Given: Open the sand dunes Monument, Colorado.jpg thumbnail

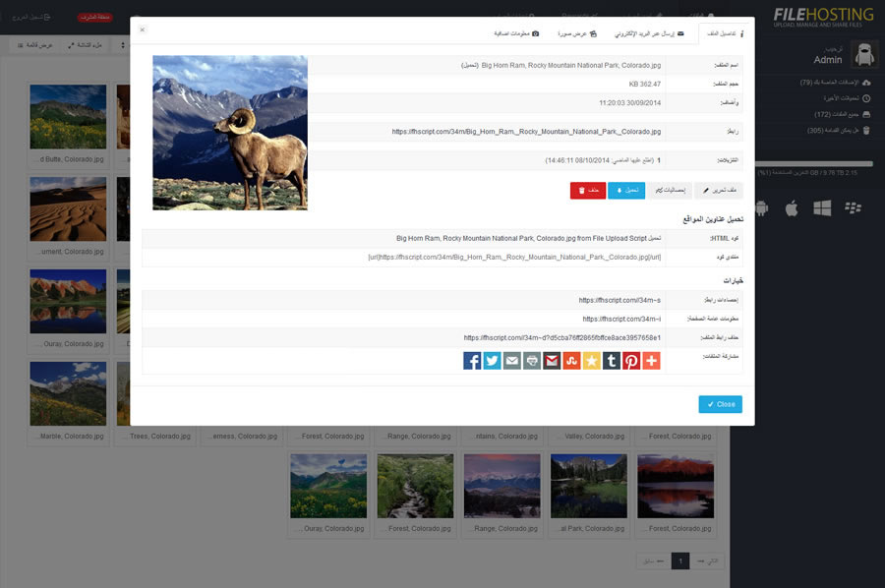Looking at the screenshot, I should point(68,209).
